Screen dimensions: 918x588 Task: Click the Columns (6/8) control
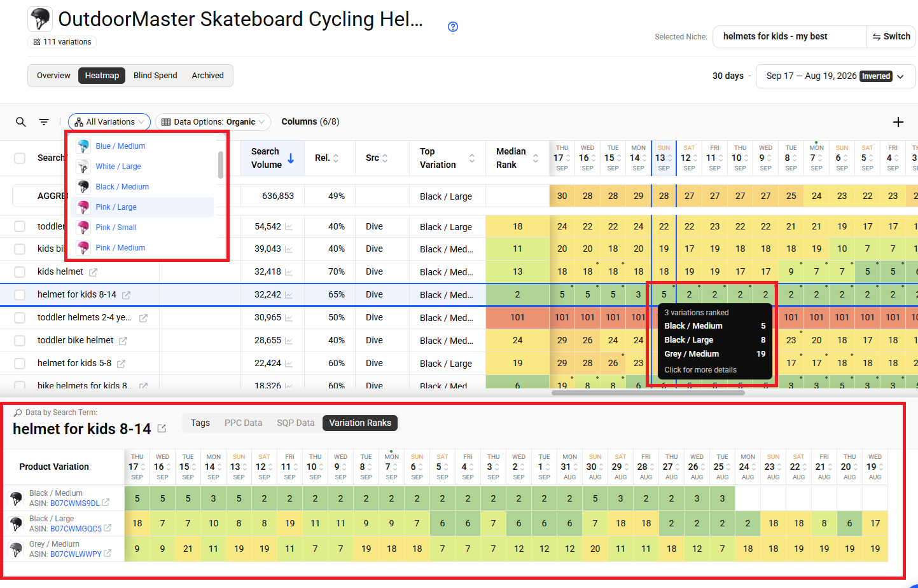pyautogui.click(x=310, y=122)
